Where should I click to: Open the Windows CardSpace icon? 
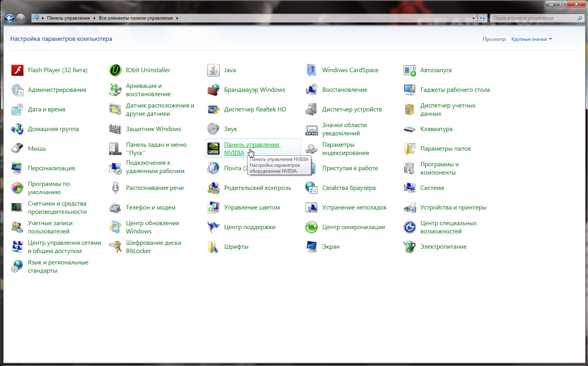tap(312, 70)
